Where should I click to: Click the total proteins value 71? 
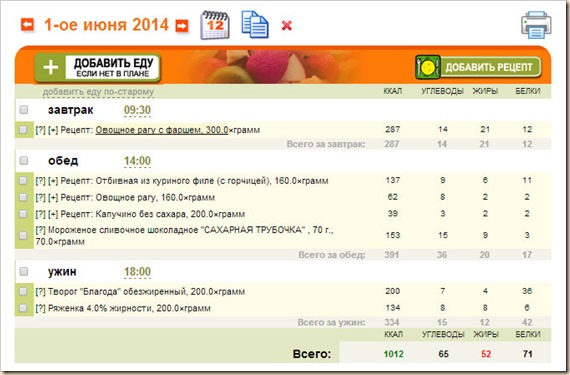(x=527, y=354)
